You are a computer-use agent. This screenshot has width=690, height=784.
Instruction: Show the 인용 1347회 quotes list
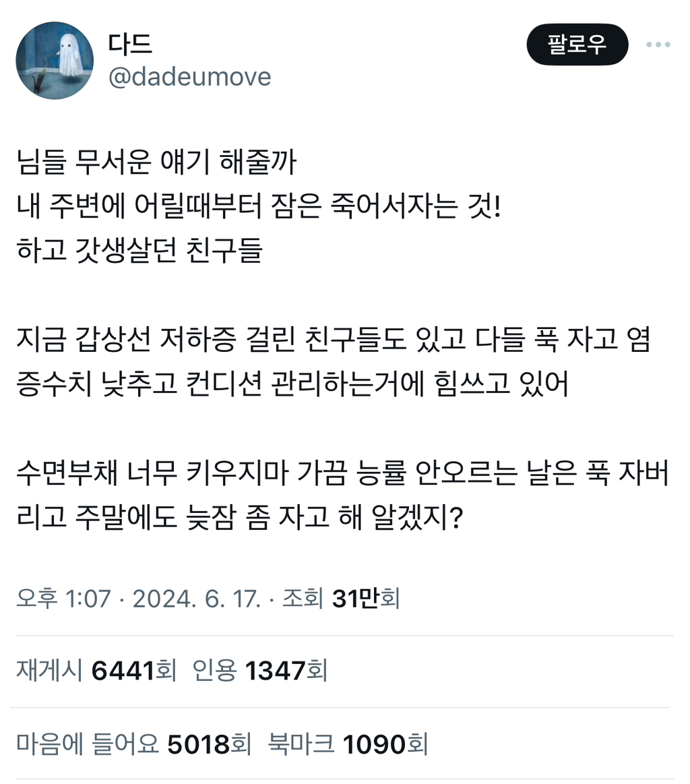tap(260, 670)
